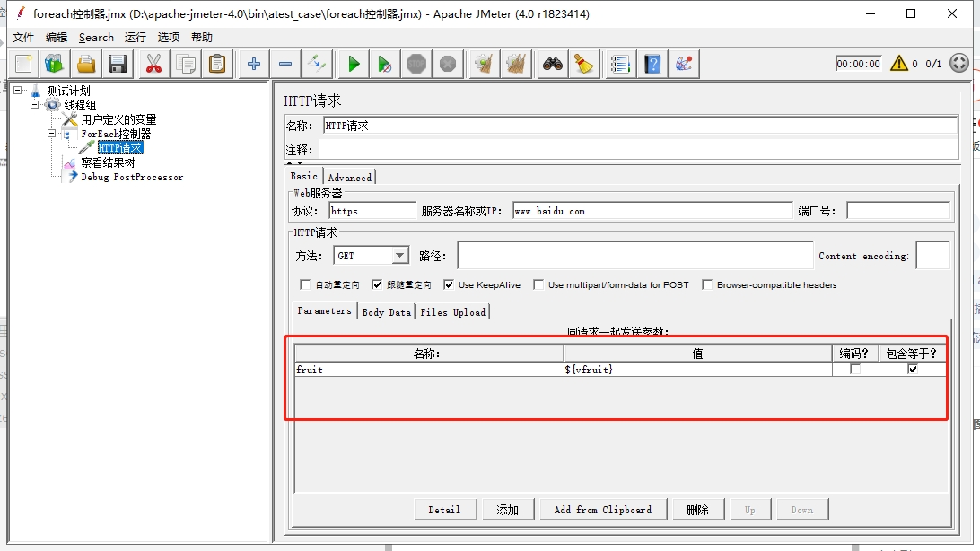Clear all results with double broom icon
Screen dimensions: 980x551
click(x=516, y=64)
